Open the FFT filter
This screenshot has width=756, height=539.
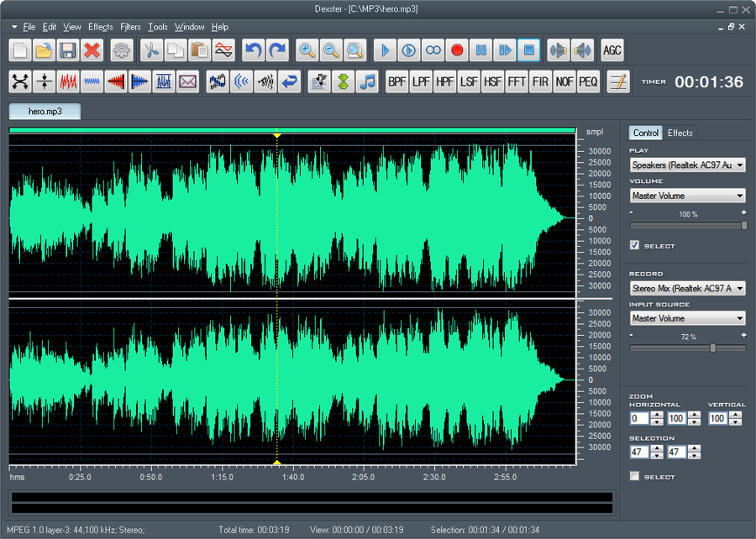point(517,81)
